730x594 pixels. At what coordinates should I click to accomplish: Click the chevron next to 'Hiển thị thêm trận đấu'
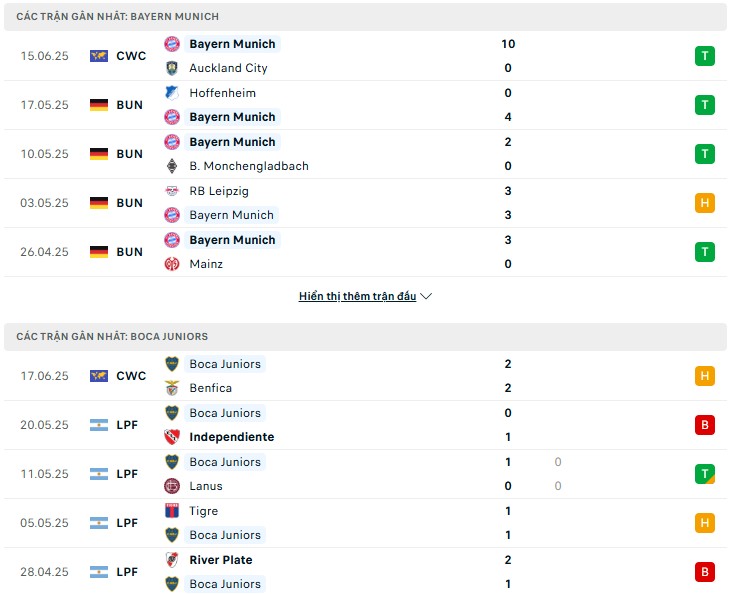tap(426, 296)
